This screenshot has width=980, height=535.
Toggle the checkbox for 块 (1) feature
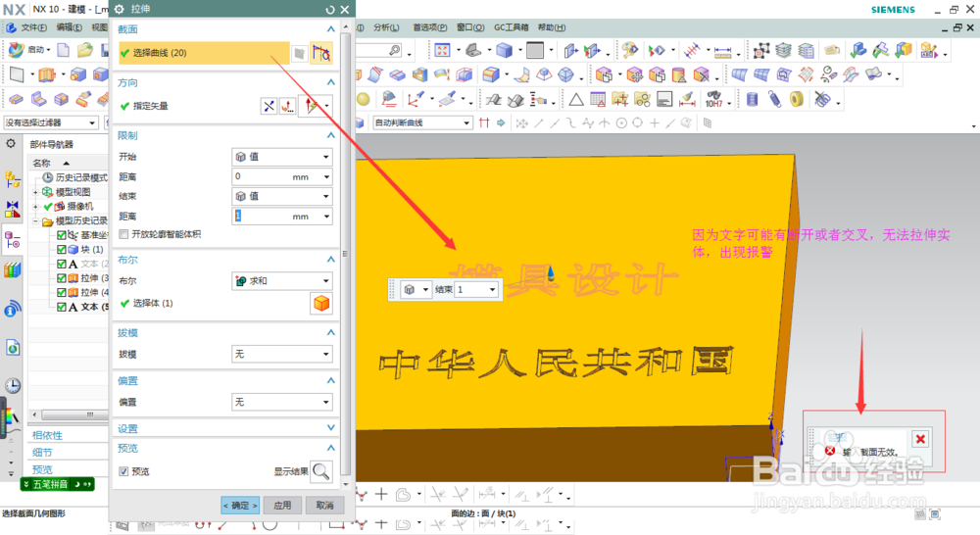pos(61,250)
